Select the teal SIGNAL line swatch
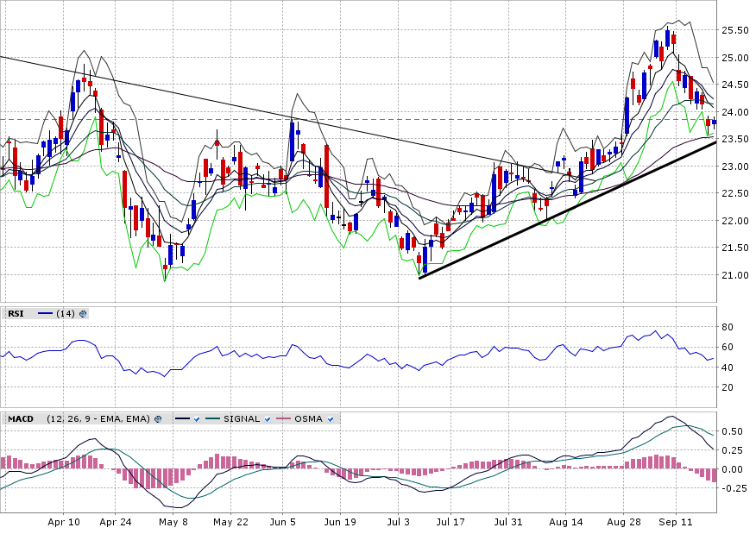The image size is (756, 534). 212,419
